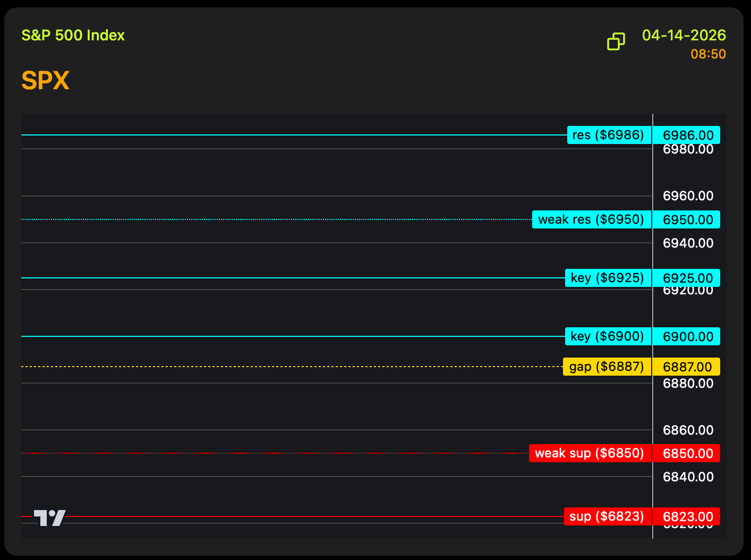Click the SPX ticker symbol

pyautogui.click(x=46, y=81)
